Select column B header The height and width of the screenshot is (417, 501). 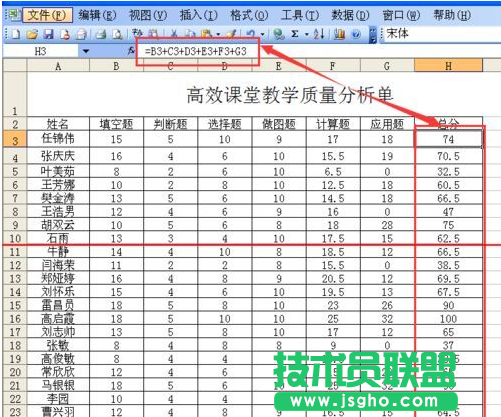116,66
